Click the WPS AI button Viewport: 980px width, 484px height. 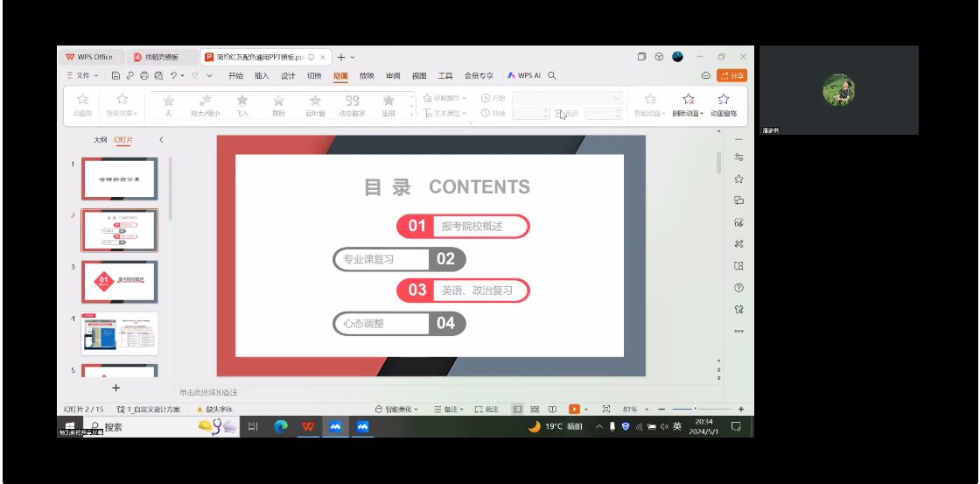pos(524,76)
